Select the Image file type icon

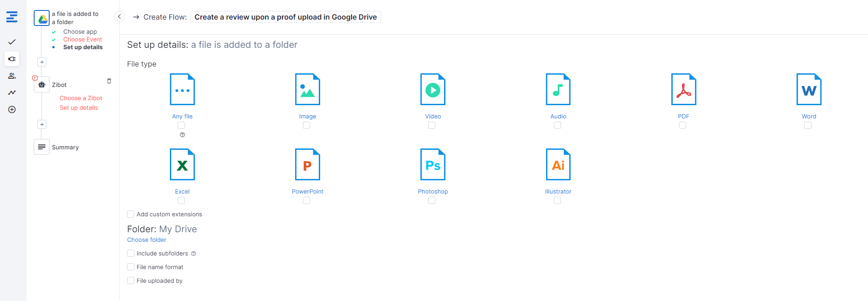[x=307, y=89]
